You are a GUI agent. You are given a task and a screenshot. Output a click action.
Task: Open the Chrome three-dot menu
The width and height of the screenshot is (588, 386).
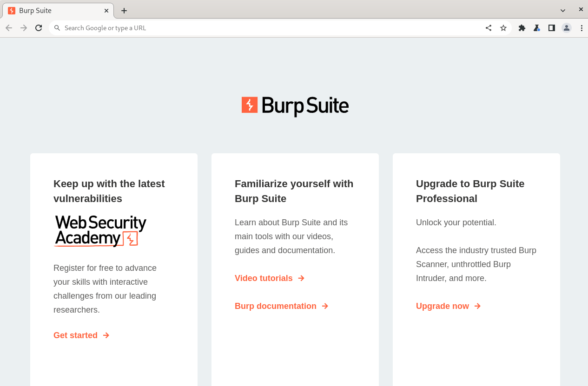click(x=581, y=28)
